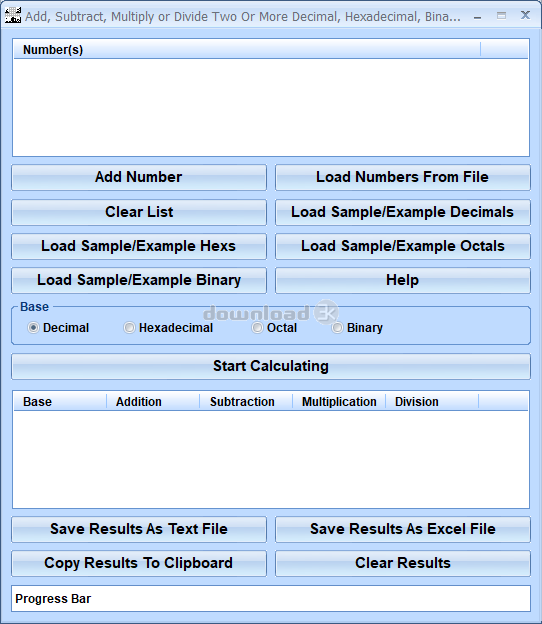The image size is (542, 624).
Task: Click the Add Number button
Action: point(139,177)
